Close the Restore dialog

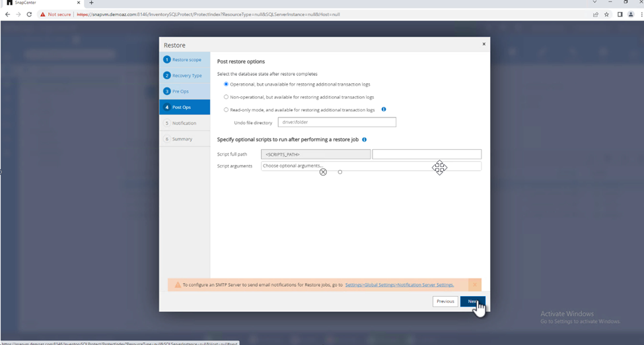tap(483, 44)
